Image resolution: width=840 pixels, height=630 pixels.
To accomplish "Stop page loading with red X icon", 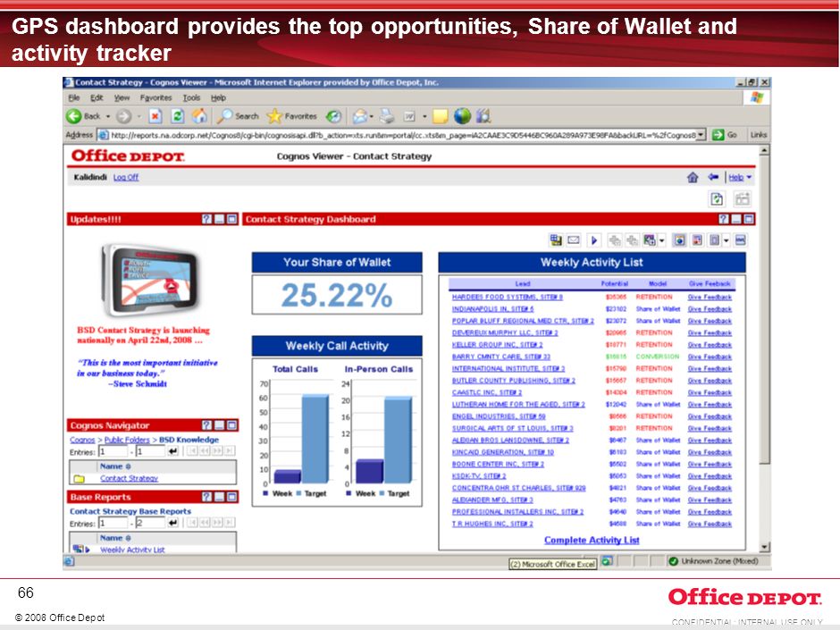I will point(155,115).
